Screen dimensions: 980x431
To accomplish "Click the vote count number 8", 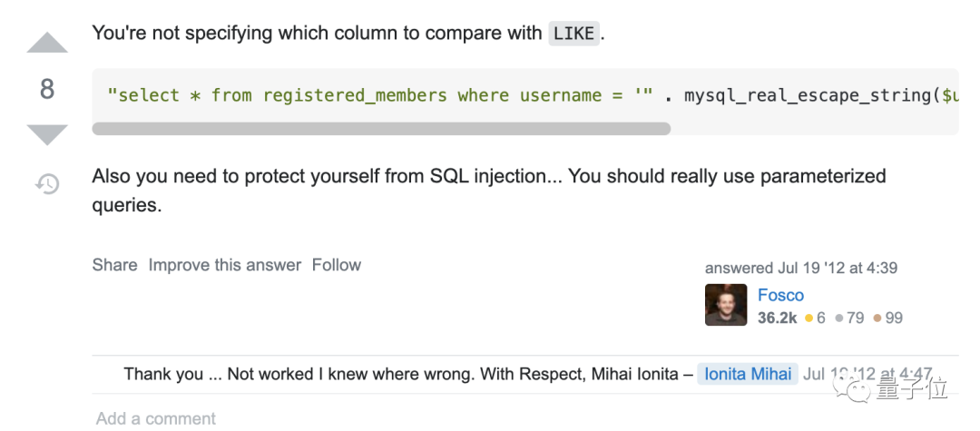I will tap(47, 89).
